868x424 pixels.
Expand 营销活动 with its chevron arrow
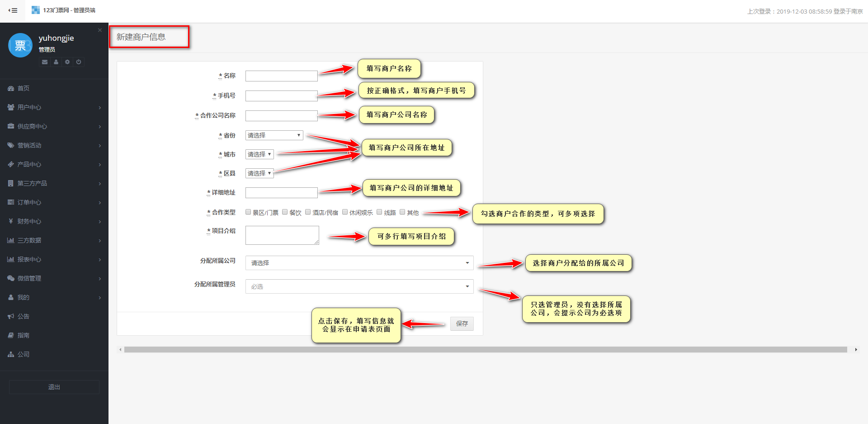click(x=100, y=146)
